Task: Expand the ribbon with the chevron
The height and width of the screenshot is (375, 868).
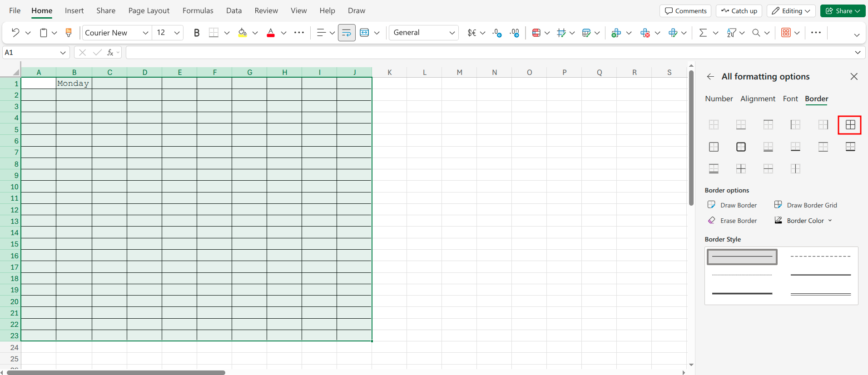Action: click(857, 35)
